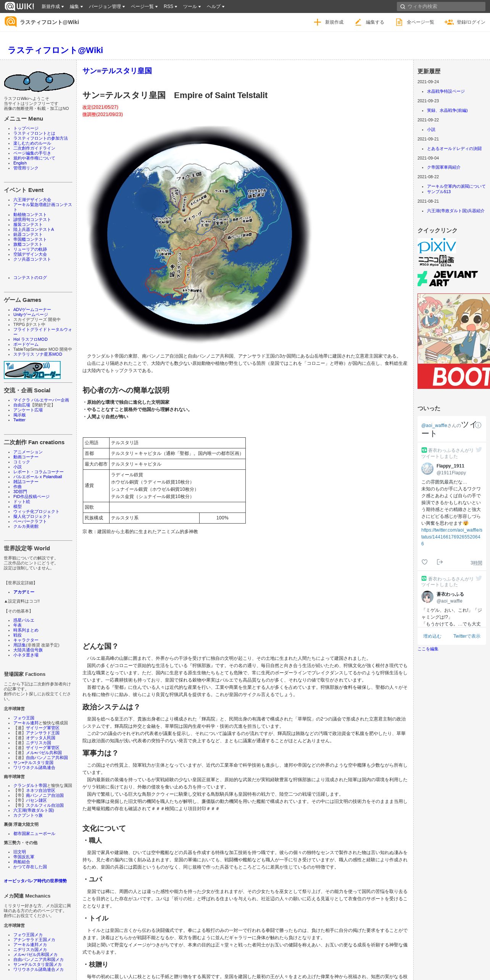The width and height of the screenshot is (490, 980).
Task: Open とあるオールドレディの決闘 link
Action: click(x=454, y=148)
